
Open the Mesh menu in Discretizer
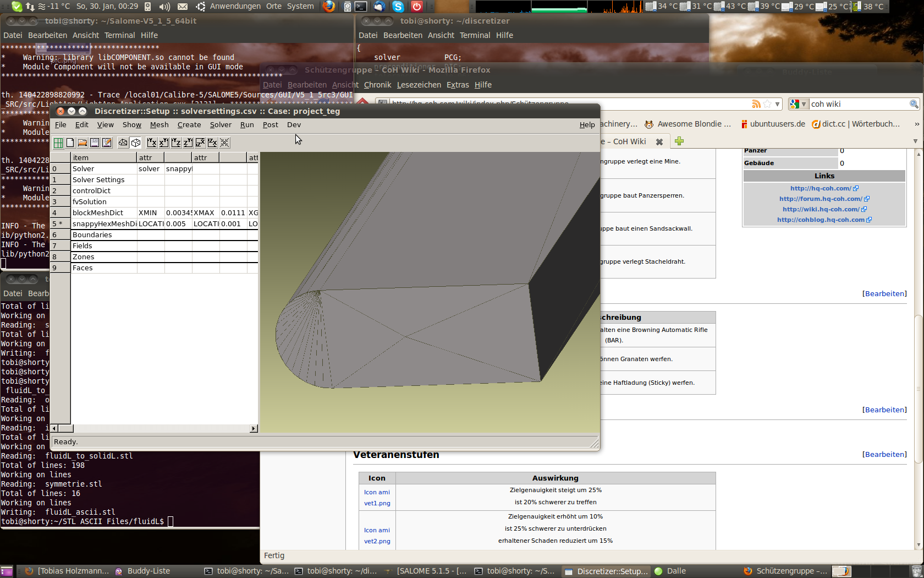click(x=159, y=125)
